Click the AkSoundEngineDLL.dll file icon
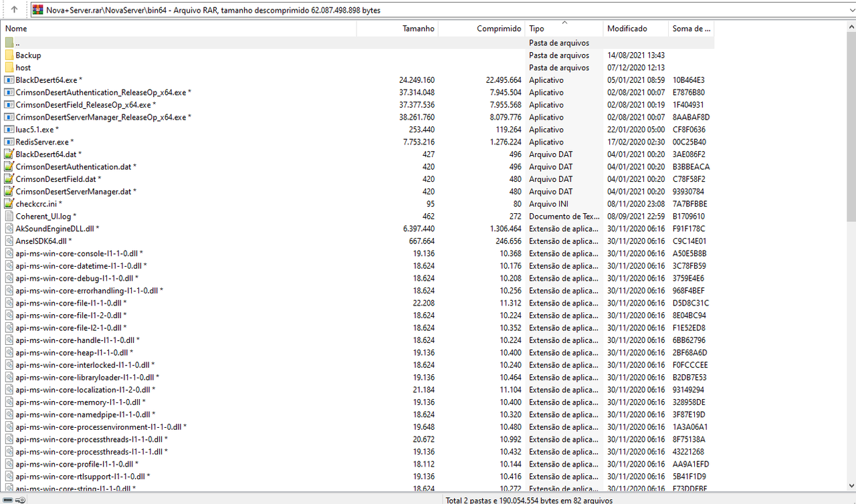This screenshot has height=504, width=856. click(x=9, y=229)
